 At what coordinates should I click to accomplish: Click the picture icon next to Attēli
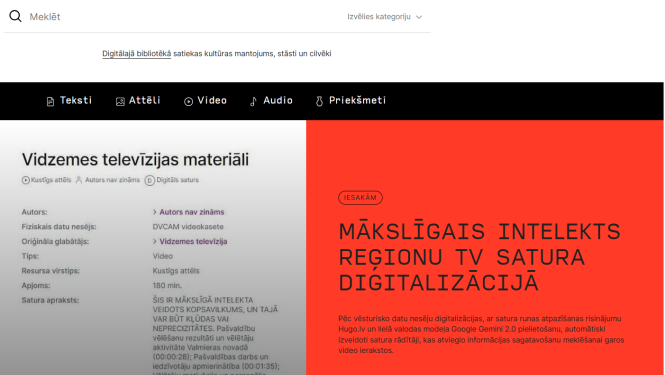tap(120, 101)
